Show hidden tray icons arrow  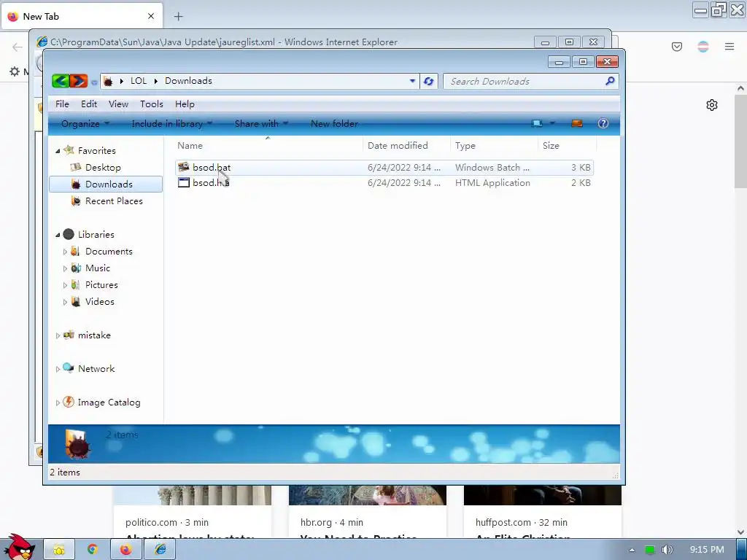pos(632,550)
